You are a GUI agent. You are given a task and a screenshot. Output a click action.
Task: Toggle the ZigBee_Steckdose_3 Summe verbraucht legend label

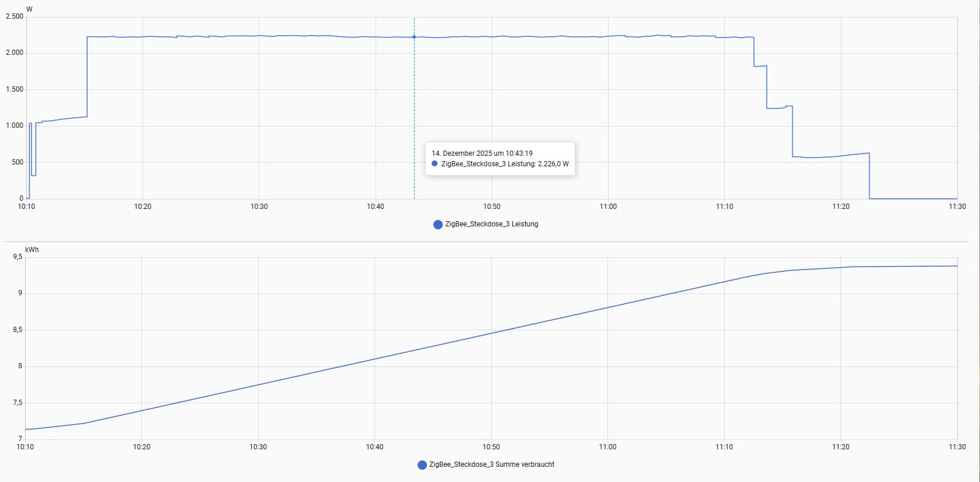click(x=491, y=464)
